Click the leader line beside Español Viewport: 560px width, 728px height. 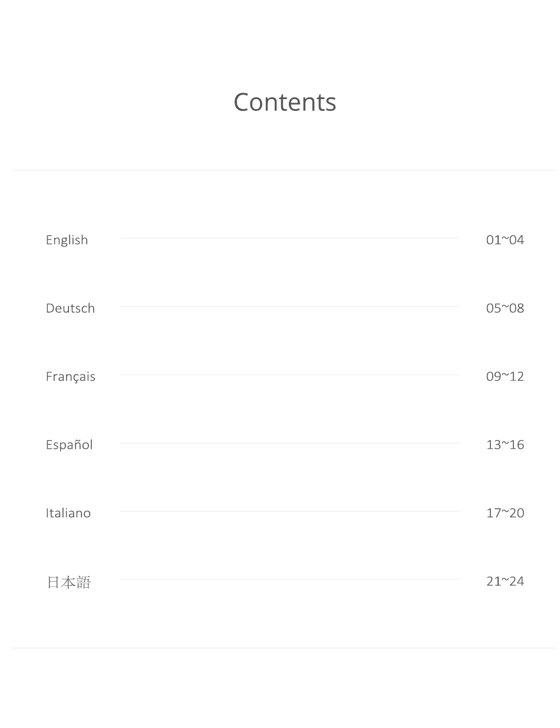pos(289,443)
